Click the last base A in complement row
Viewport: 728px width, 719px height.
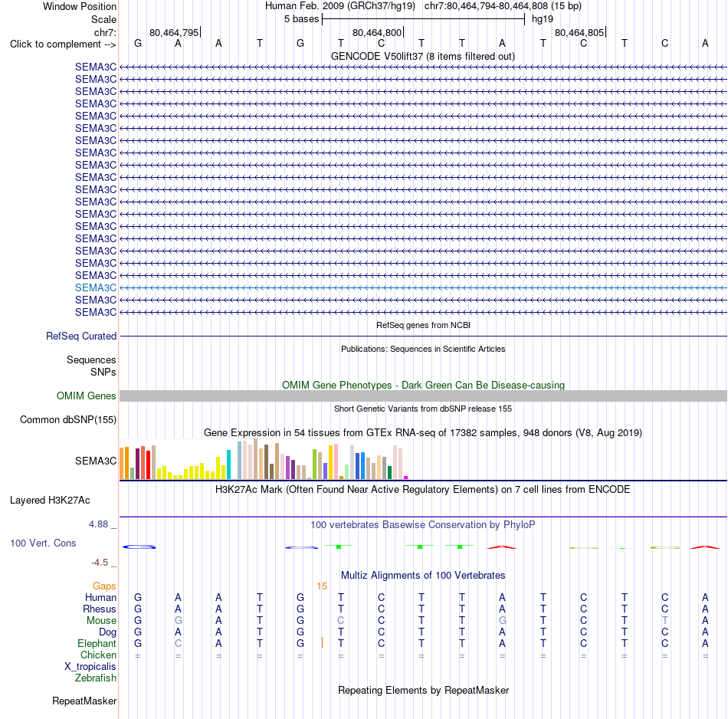point(705,44)
